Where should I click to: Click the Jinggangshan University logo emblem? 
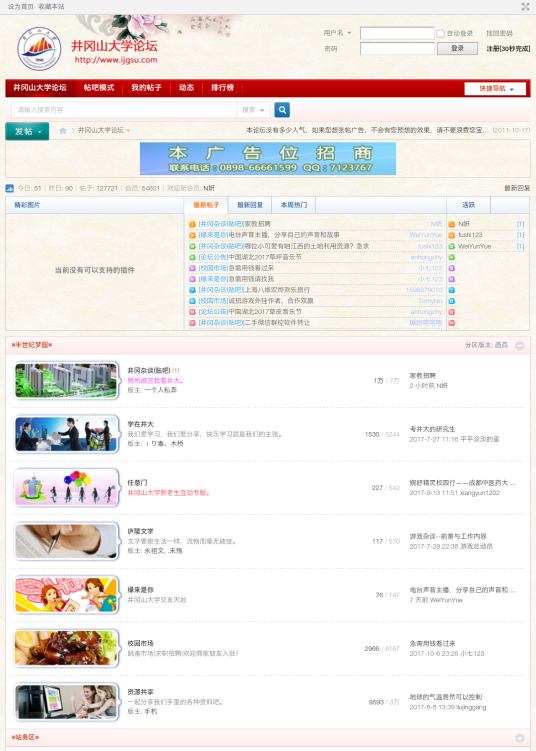click(x=39, y=48)
